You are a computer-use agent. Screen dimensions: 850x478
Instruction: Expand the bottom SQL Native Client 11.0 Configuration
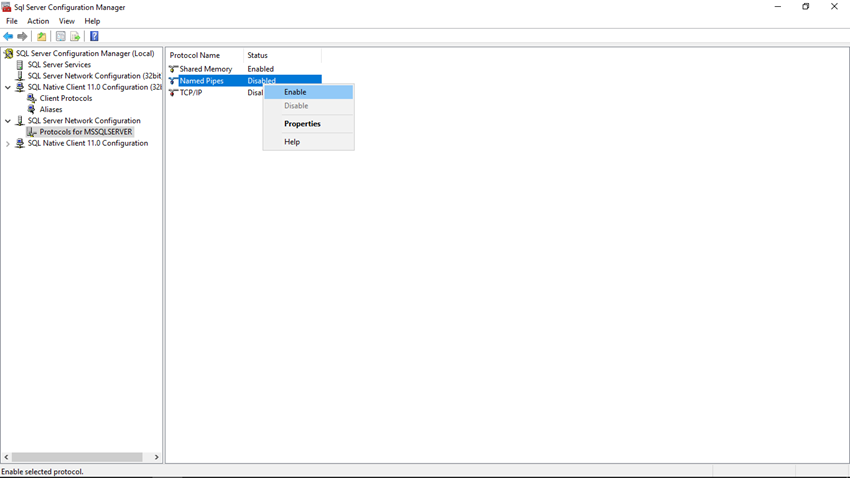[x=8, y=144]
